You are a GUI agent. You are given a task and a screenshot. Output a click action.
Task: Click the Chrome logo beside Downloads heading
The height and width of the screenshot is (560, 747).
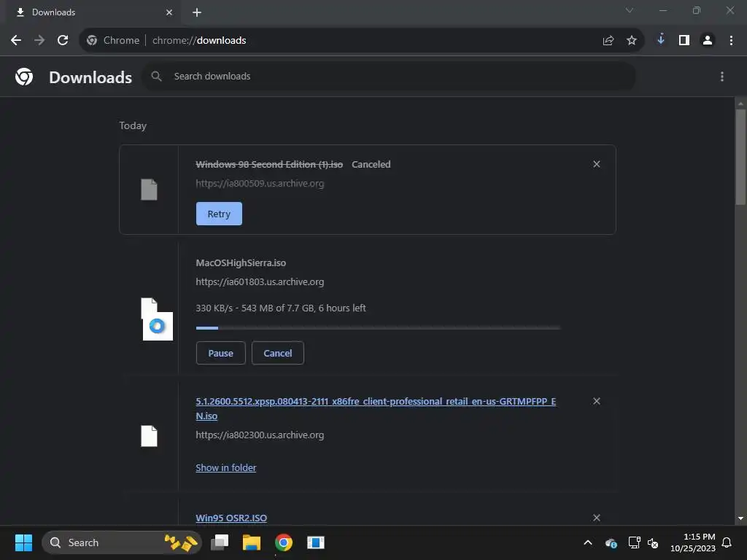[x=24, y=77]
